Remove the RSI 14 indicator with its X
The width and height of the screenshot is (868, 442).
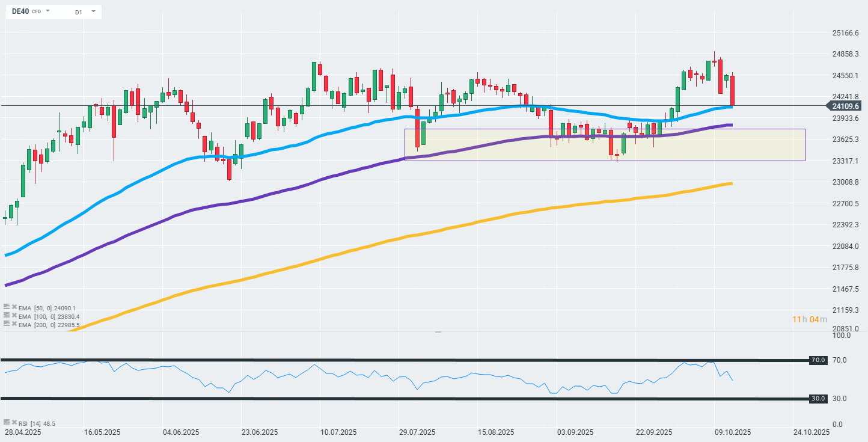tap(14, 423)
